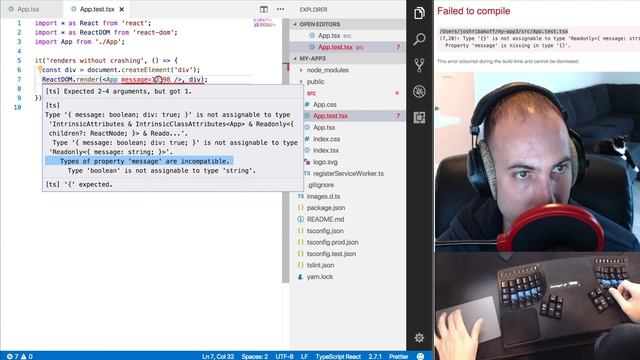Click Ln 7, Col 32 in status bar

(218, 356)
